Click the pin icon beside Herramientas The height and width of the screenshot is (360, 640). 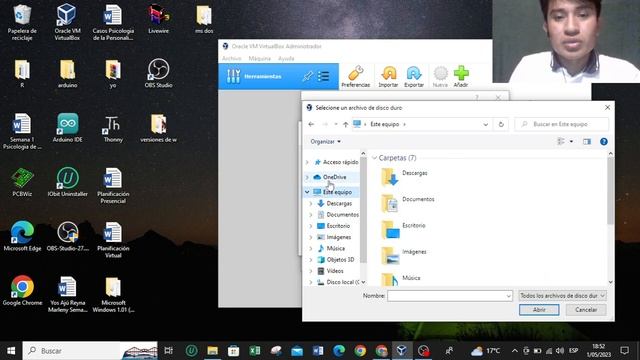pos(307,76)
